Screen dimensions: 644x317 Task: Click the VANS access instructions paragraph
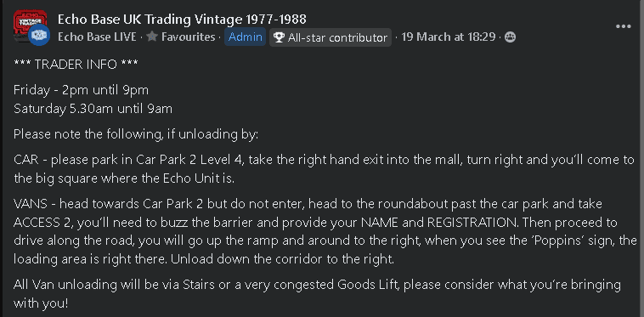(325, 232)
